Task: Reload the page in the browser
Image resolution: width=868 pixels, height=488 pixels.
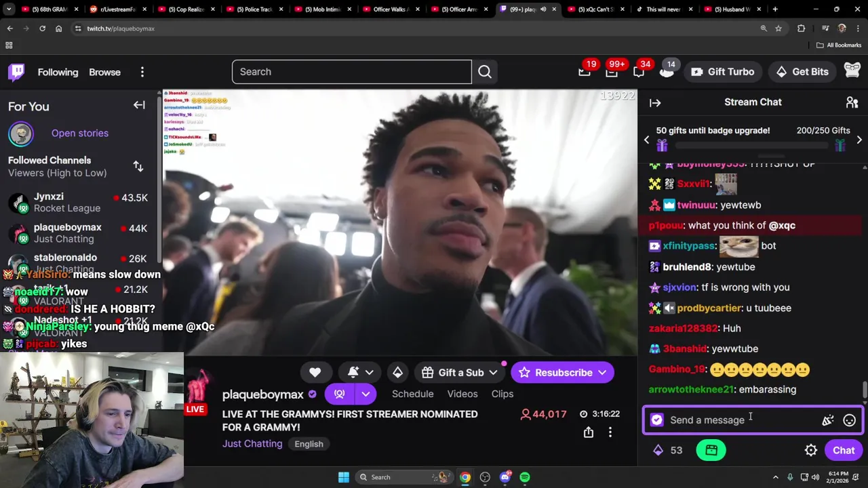Action: pos(42,28)
